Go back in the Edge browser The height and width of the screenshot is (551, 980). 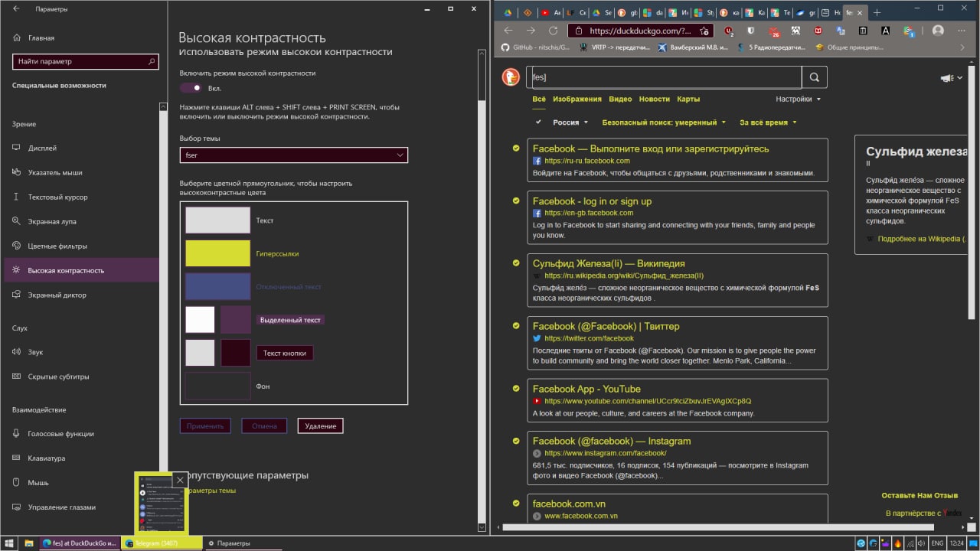coord(508,31)
